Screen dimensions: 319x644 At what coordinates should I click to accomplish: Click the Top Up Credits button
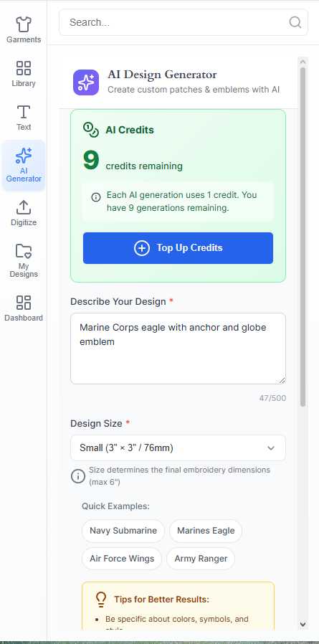click(x=178, y=248)
